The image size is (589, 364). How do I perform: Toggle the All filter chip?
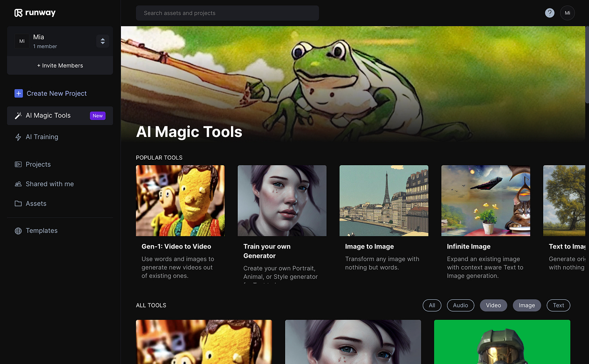[432, 305]
